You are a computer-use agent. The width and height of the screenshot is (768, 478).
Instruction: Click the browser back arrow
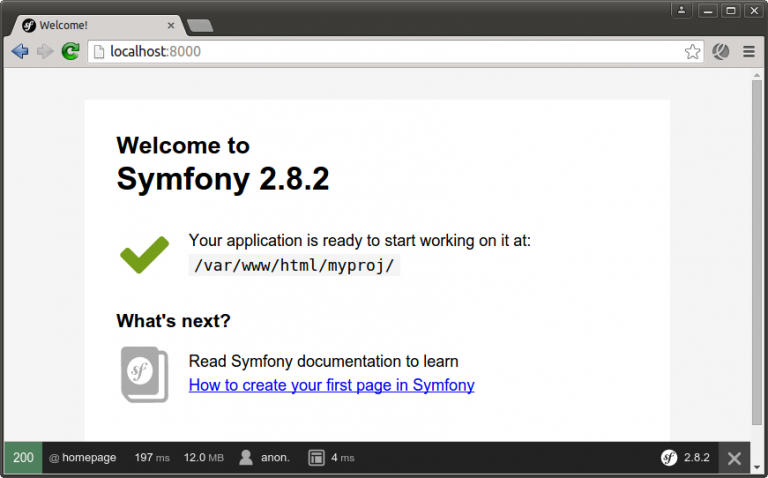(x=20, y=51)
